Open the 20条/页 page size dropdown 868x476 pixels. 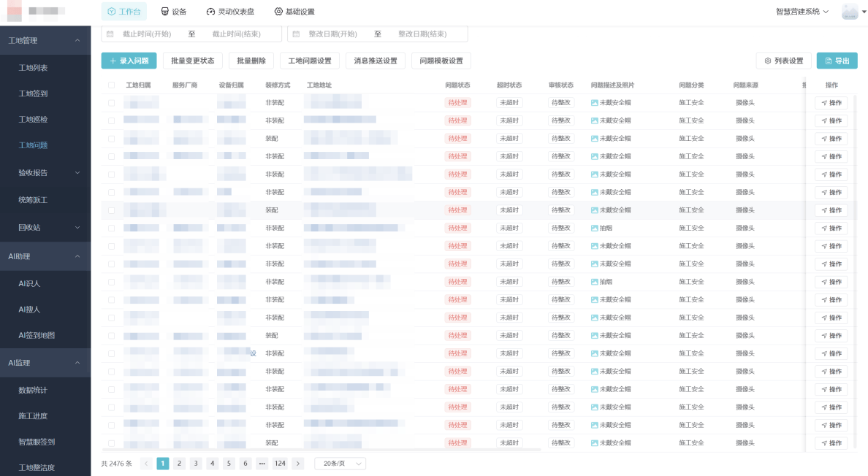tap(340, 464)
